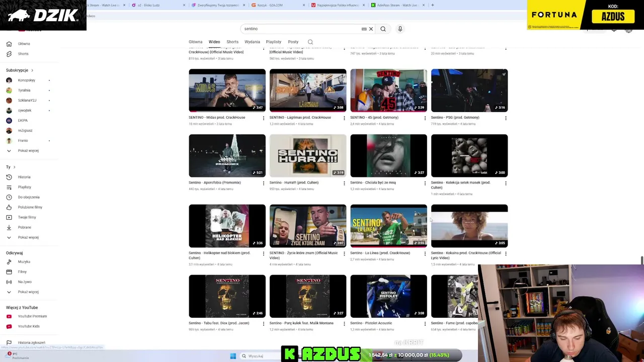Expand Pokaż więcej under the Ty section

coord(28,237)
